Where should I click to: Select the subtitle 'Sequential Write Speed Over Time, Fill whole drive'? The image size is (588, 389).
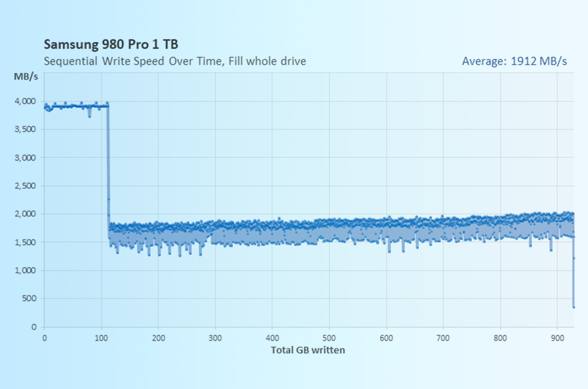click(175, 61)
